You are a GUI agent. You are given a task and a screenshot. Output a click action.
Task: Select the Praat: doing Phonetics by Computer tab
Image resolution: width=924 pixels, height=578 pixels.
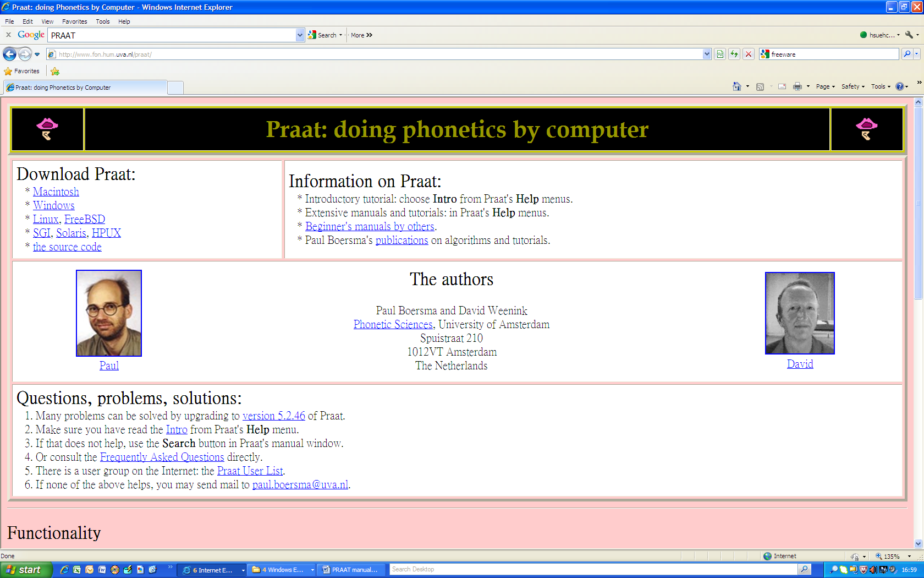[85, 88]
